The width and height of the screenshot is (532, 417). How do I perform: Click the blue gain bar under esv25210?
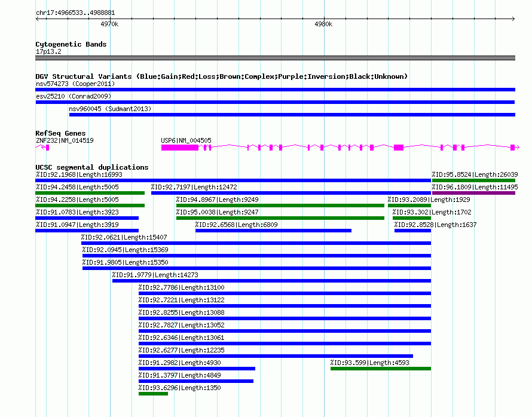coord(275,102)
